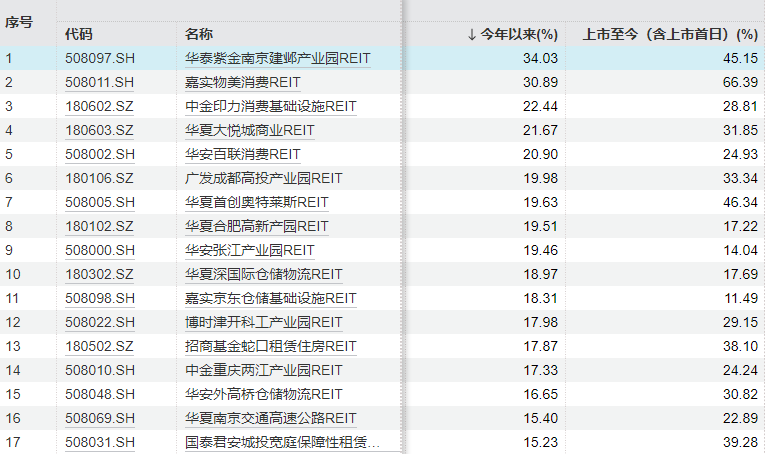Open code link 508010.SH
Viewport: 765px width, 454px height.
(x=100, y=370)
